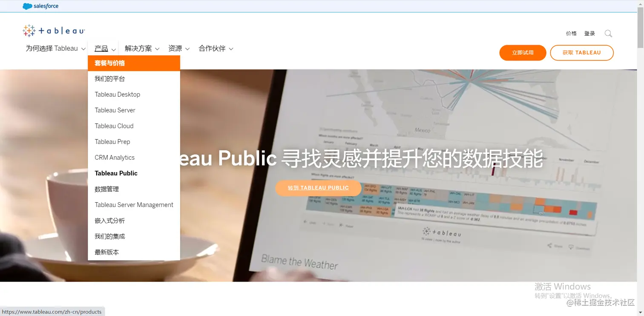Click the 立即试用 orange button
Image resolution: width=644 pixels, height=316 pixels.
(x=523, y=53)
